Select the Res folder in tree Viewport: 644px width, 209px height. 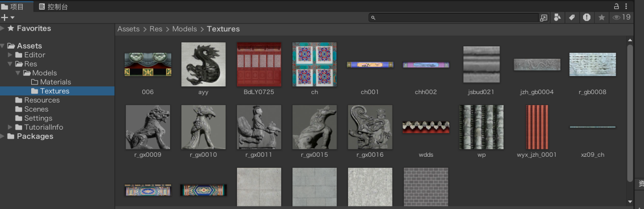[57, 64]
